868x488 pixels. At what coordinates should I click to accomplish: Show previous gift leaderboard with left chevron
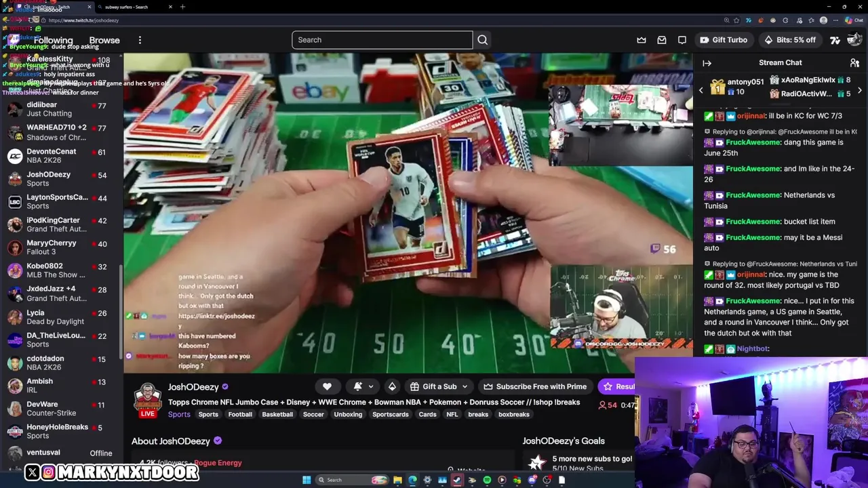(701, 90)
